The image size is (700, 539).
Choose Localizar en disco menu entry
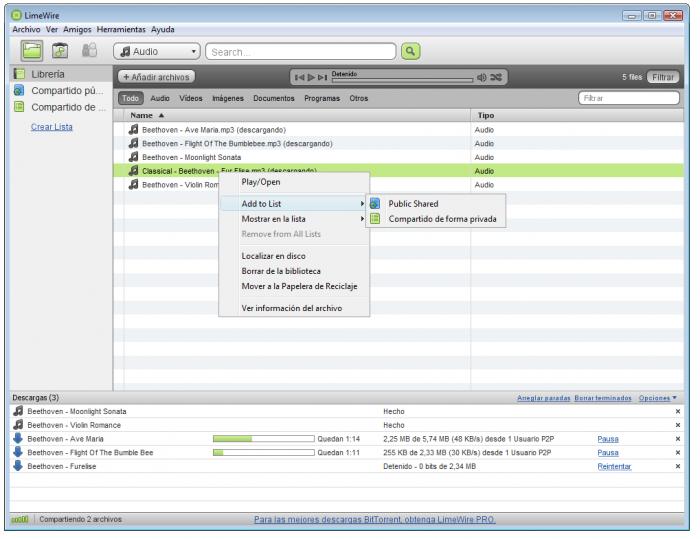(273, 256)
